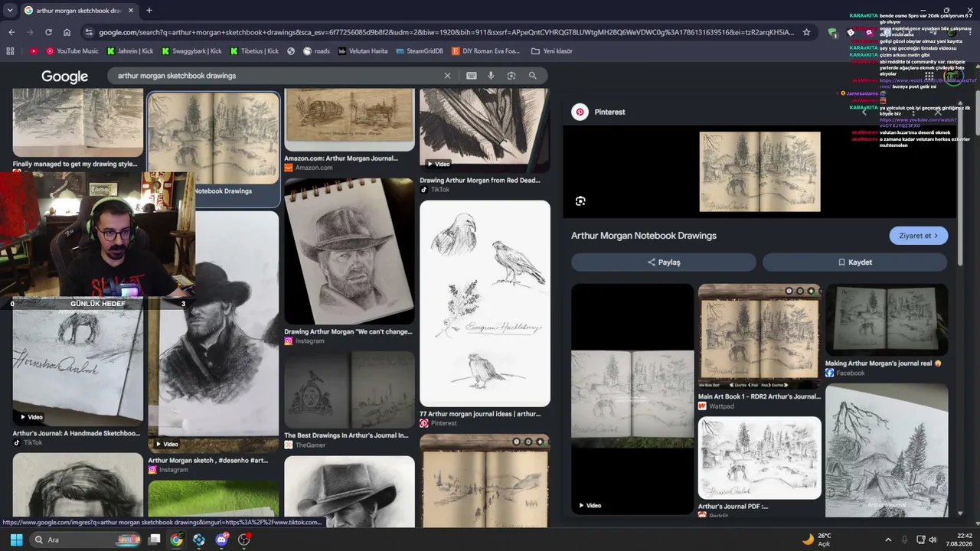Viewport: 980px width, 551px height.
Task: Open the Tibetius | Kick bookmark
Action: tap(254, 51)
